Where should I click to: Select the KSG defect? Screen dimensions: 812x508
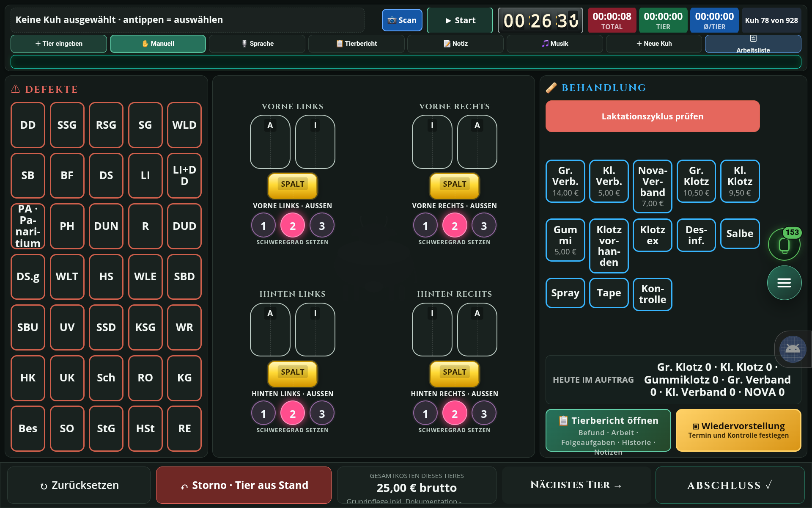145,327
